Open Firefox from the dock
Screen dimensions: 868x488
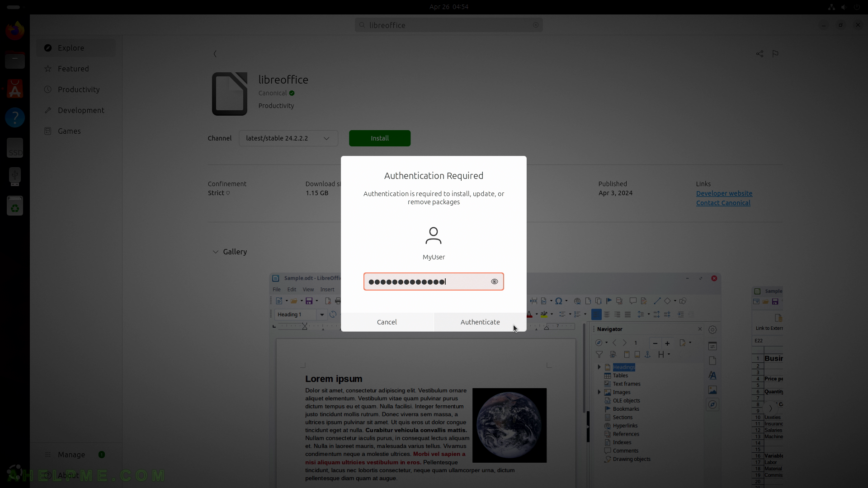pos(15,31)
